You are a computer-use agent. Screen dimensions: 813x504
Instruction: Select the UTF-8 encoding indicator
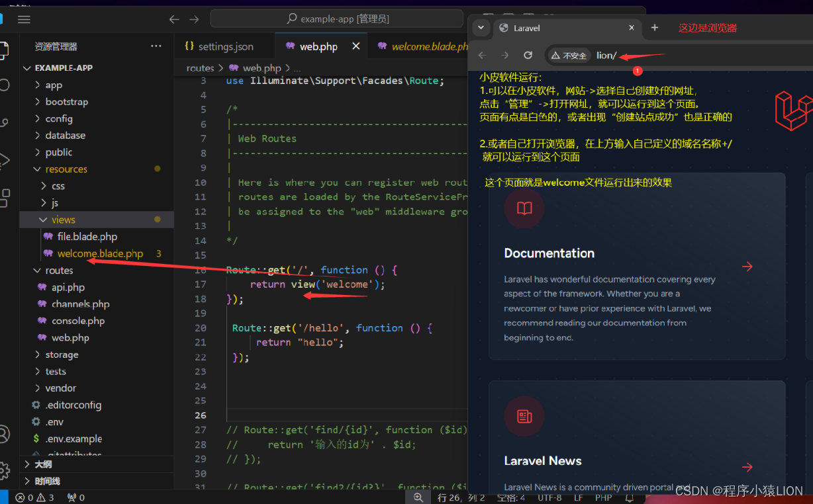pyautogui.click(x=550, y=497)
